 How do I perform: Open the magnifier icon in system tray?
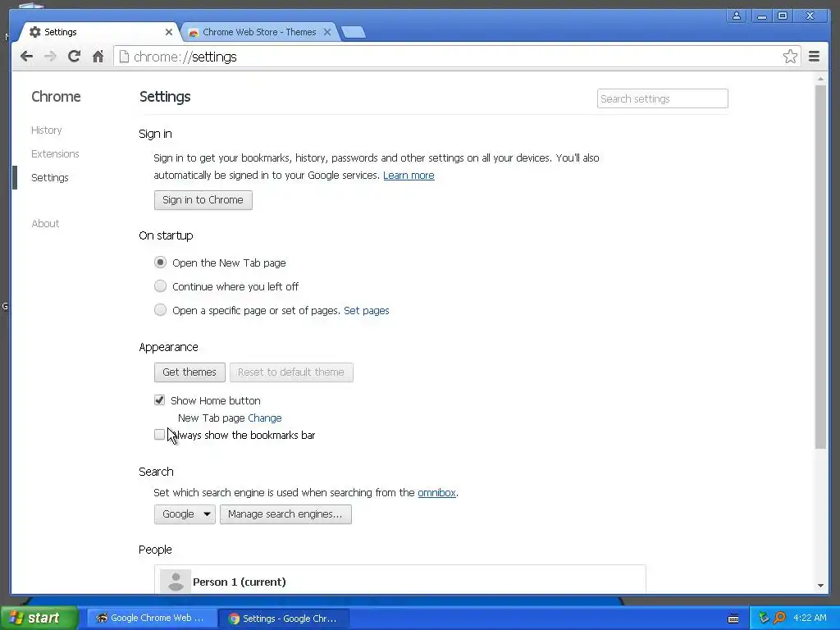click(779, 618)
